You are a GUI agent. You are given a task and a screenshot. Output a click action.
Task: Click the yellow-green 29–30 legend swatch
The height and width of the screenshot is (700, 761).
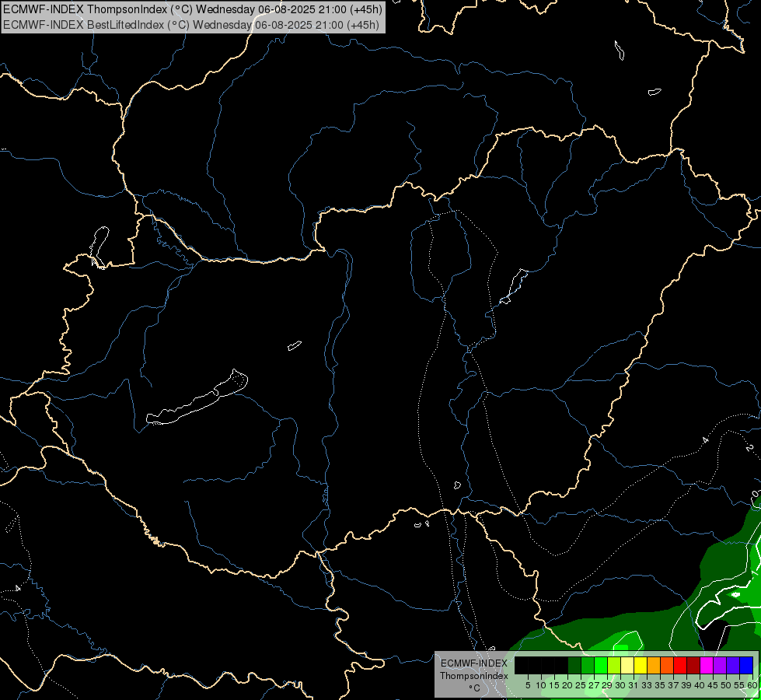(x=614, y=665)
